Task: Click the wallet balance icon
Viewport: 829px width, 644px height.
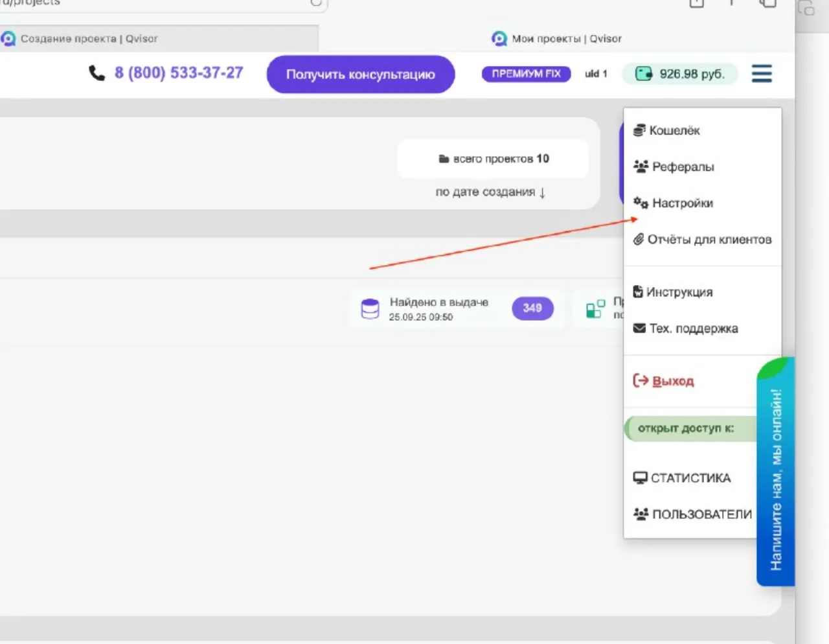Action: point(644,74)
